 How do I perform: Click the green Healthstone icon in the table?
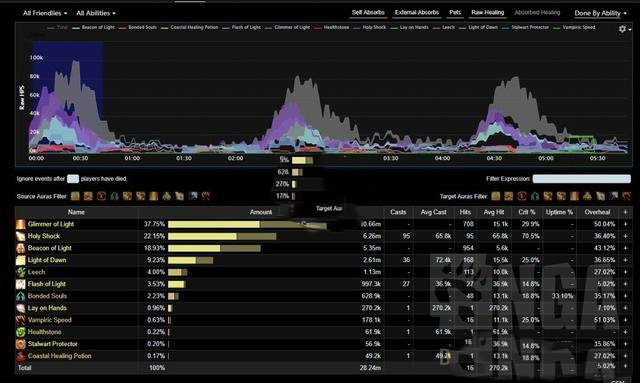20,332
